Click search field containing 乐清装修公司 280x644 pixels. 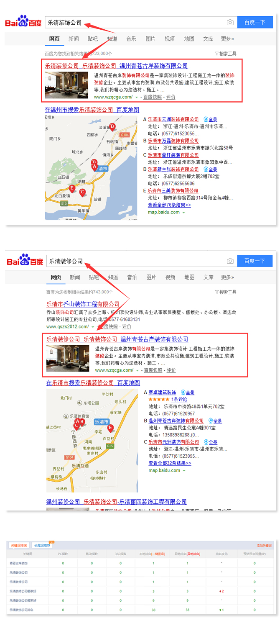click(135, 261)
